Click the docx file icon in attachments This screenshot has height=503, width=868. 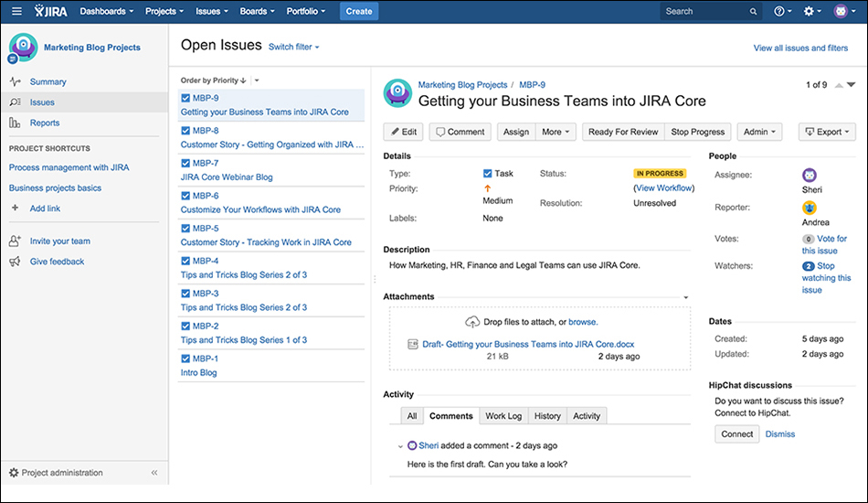pyautogui.click(x=412, y=344)
